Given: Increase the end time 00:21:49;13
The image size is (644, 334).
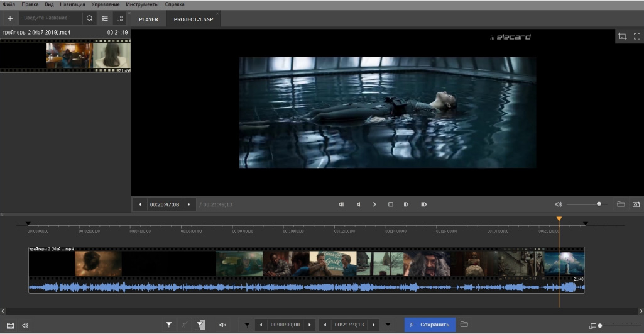Looking at the screenshot, I should (x=374, y=325).
